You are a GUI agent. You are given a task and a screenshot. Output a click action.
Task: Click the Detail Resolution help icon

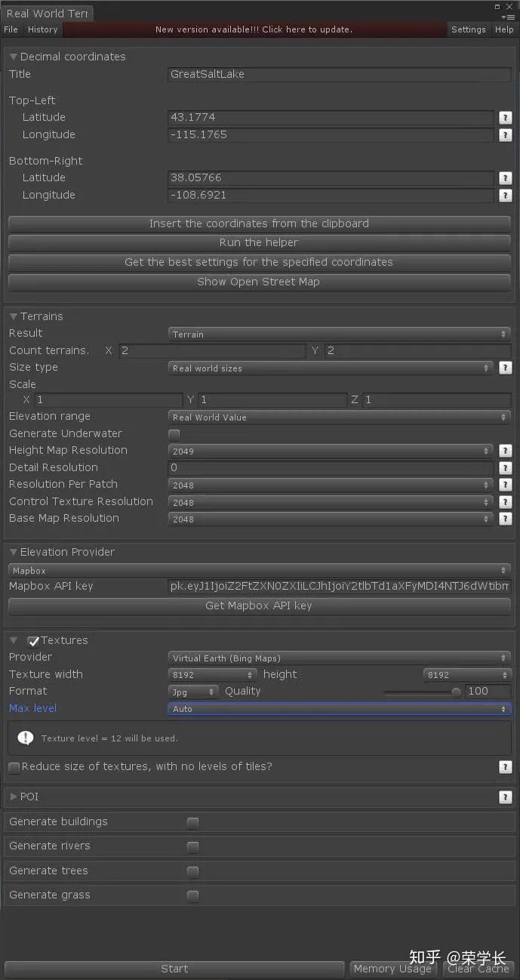click(x=506, y=467)
